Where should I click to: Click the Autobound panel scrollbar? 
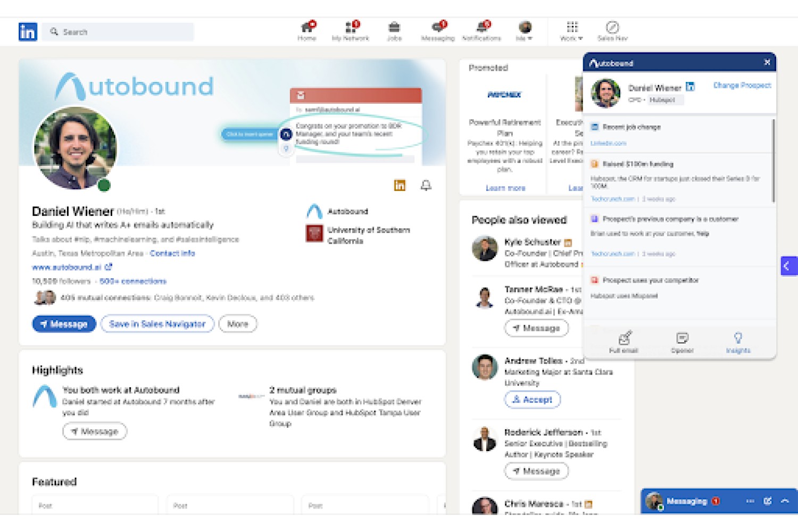tap(773, 161)
